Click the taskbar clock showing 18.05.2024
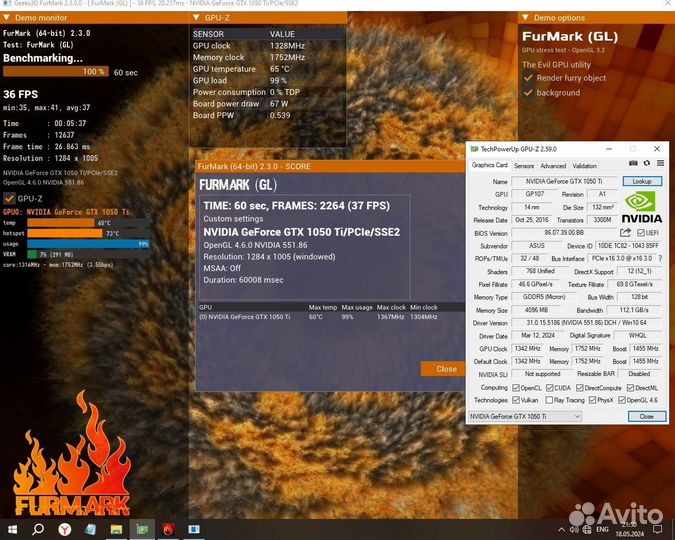 [629, 529]
